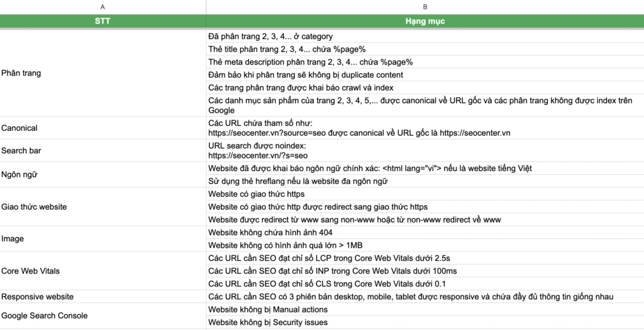The width and height of the screenshot is (644, 330).
Task: Select the Phân trang cell
Action: point(103,73)
